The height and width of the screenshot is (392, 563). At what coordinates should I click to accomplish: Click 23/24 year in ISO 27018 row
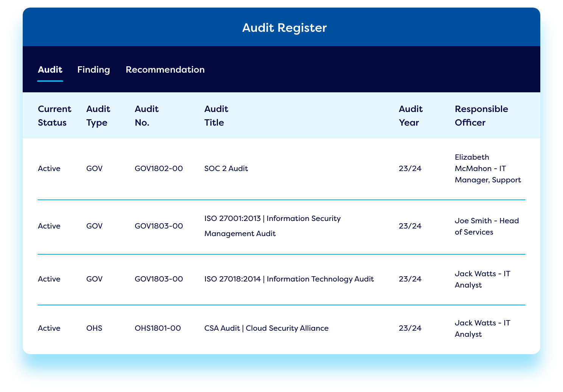pyautogui.click(x=410, y=279)
